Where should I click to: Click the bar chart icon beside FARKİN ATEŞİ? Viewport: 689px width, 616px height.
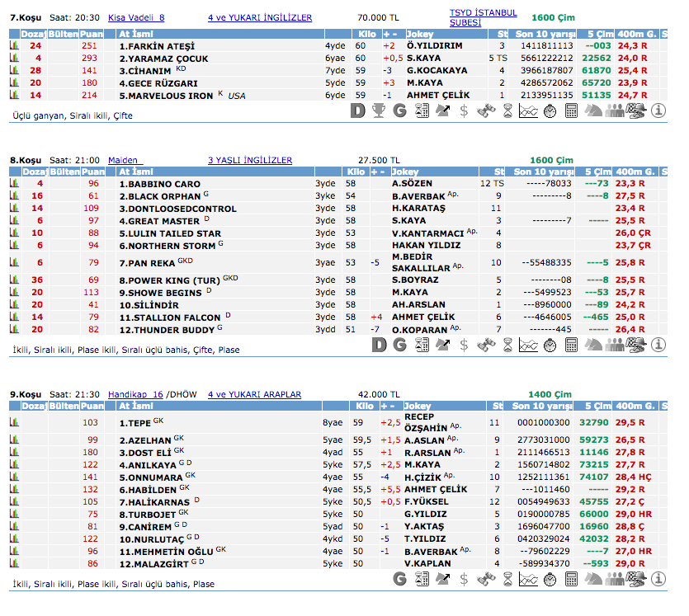click(14, 46)
